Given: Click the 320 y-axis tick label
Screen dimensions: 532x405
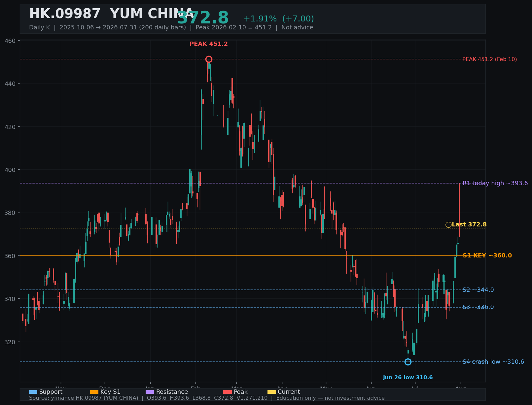Looking at the screenshot, I should pyautogui.click(x=11, y=342).
